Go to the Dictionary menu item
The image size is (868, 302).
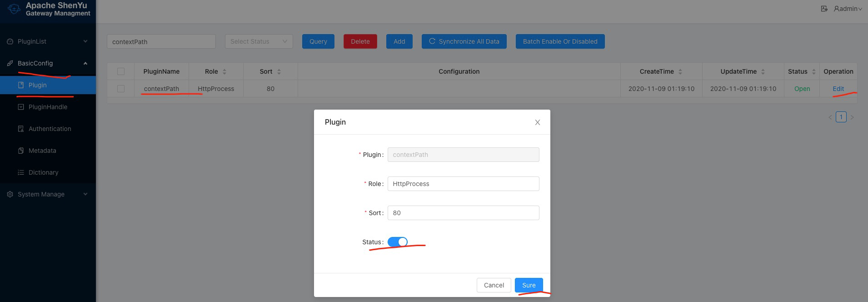tap(43, 172)
